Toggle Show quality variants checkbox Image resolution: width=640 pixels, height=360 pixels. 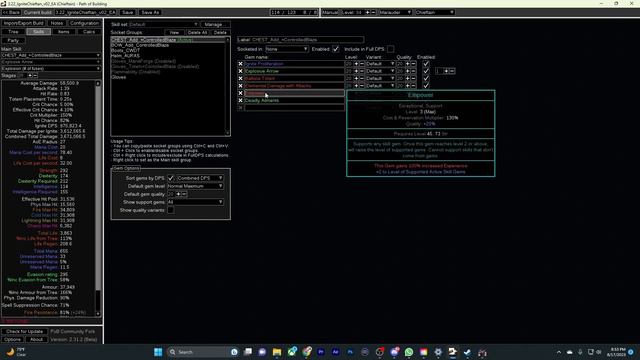[x=171, y=210]
